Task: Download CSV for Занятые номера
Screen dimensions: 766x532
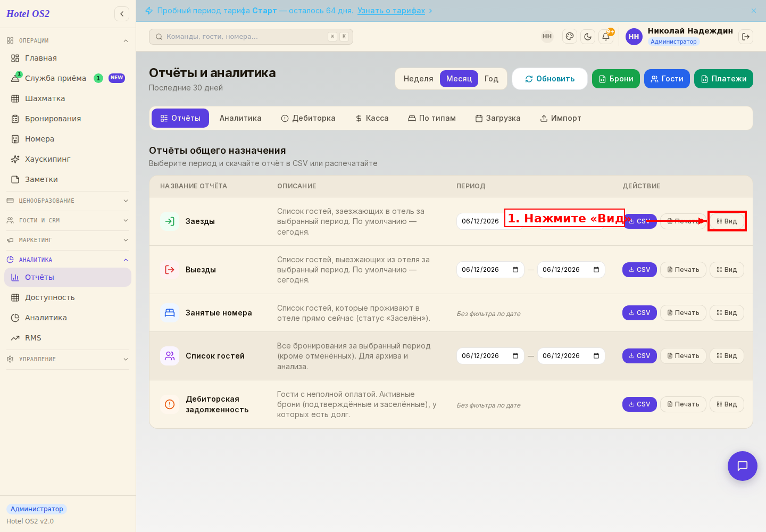Action: coord(639,313)
